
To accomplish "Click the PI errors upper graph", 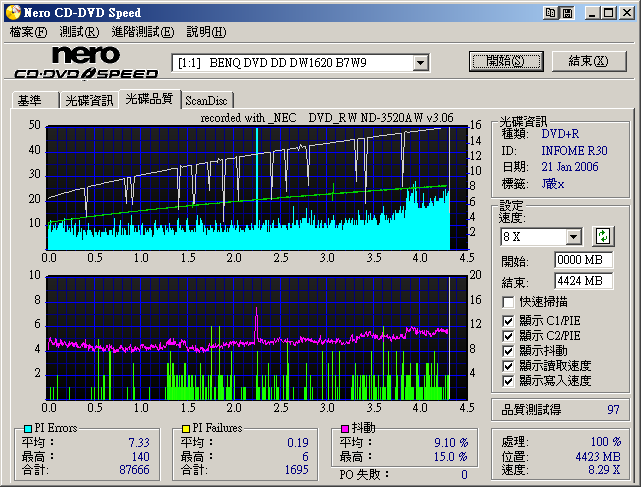I will (257, 188).
